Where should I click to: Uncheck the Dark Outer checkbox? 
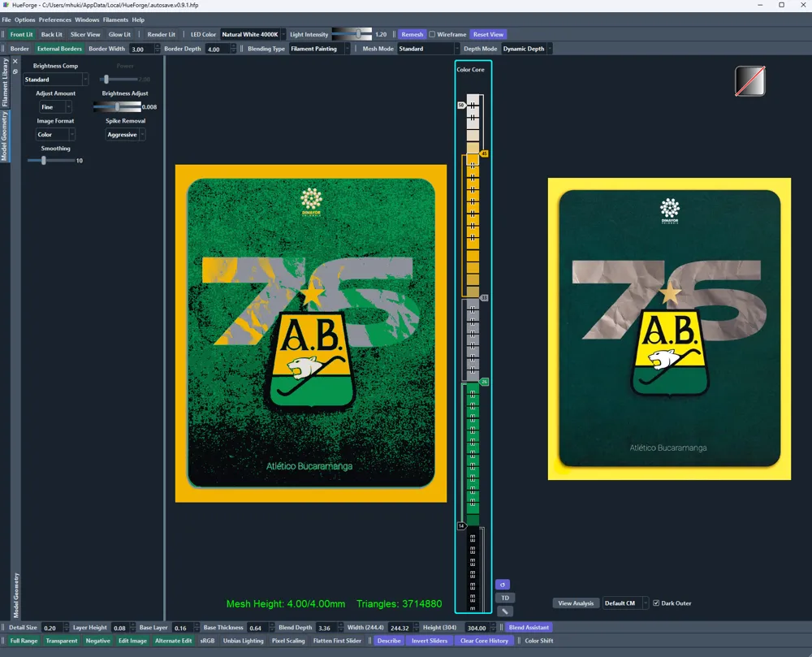click(x=656, y=603)
